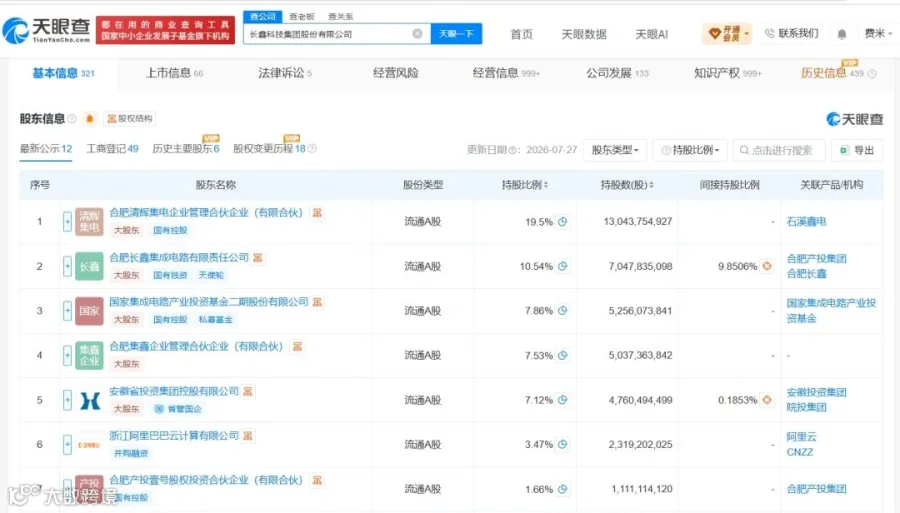Open notifications bell icon

click(x=841, y=34)
